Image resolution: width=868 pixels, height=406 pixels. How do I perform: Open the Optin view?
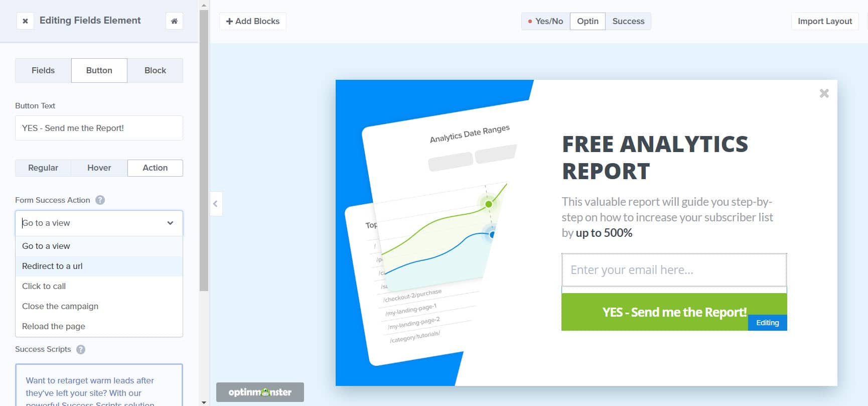[588, 21]
